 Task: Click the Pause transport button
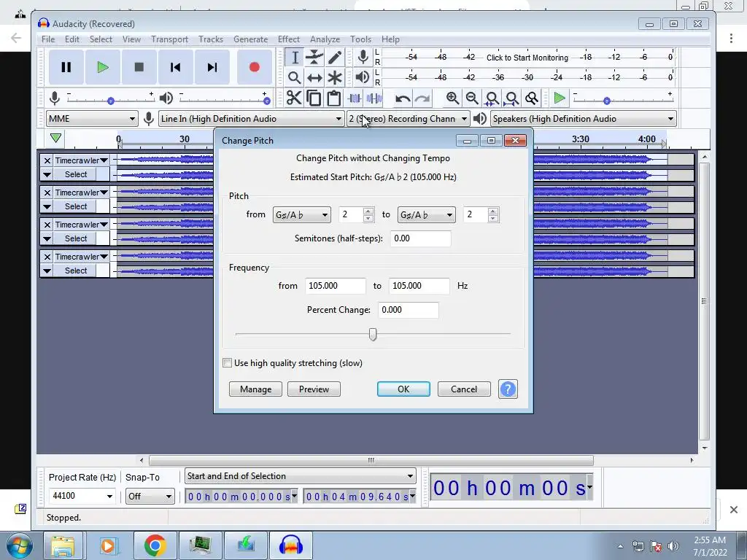66,67
